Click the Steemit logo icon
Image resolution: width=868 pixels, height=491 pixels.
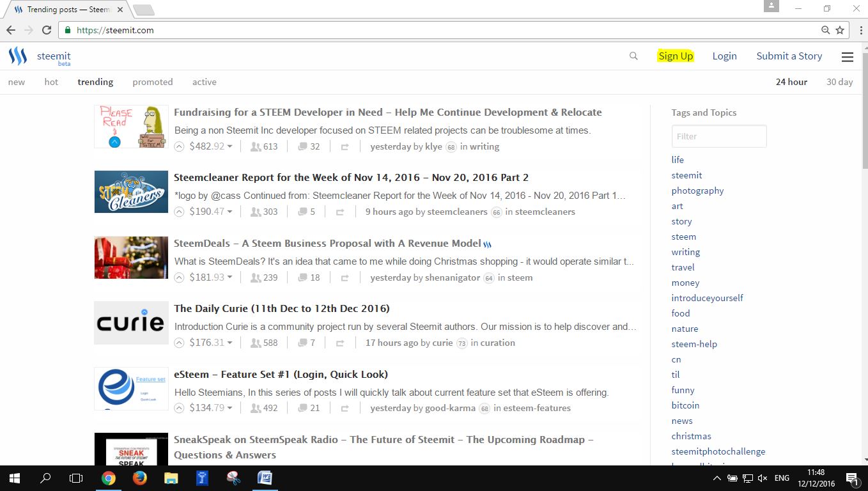click(18, 56)
